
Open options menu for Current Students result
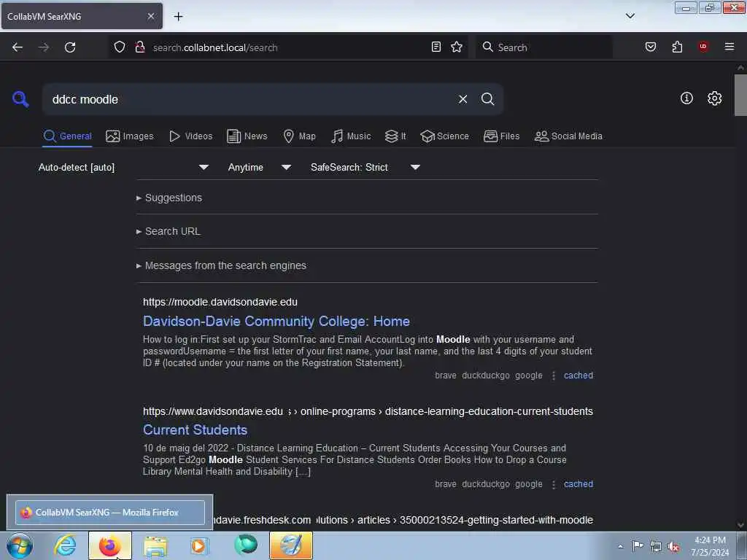coord(553,484)
